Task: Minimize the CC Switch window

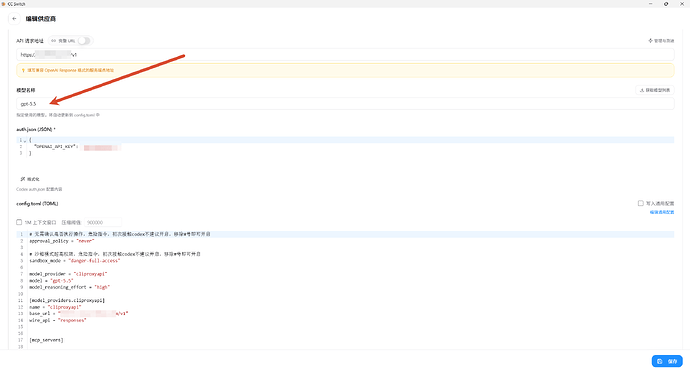Action: (x=650, y=4)
